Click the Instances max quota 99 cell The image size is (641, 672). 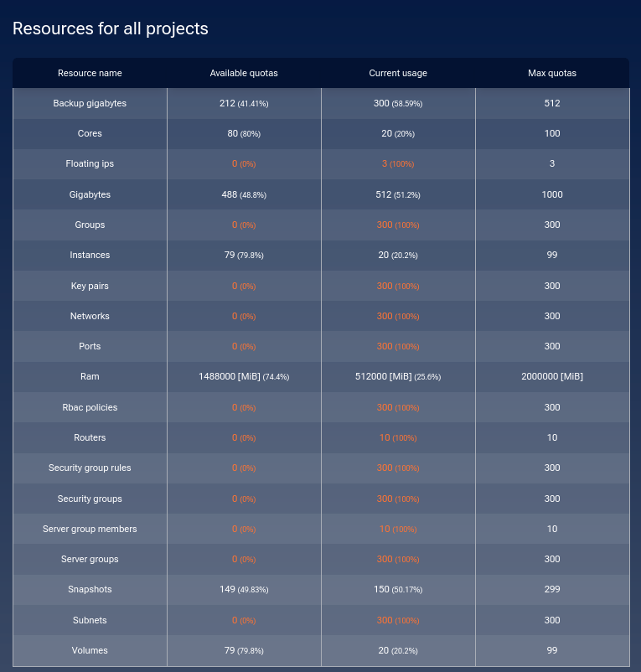[552, 255]
